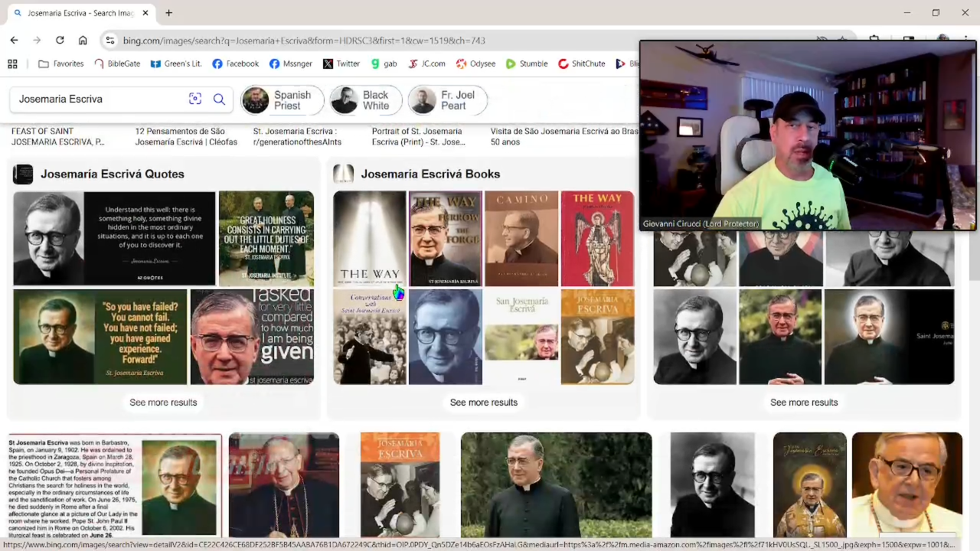Select the Spanish Priest filter chip

[x=282, y=100]
